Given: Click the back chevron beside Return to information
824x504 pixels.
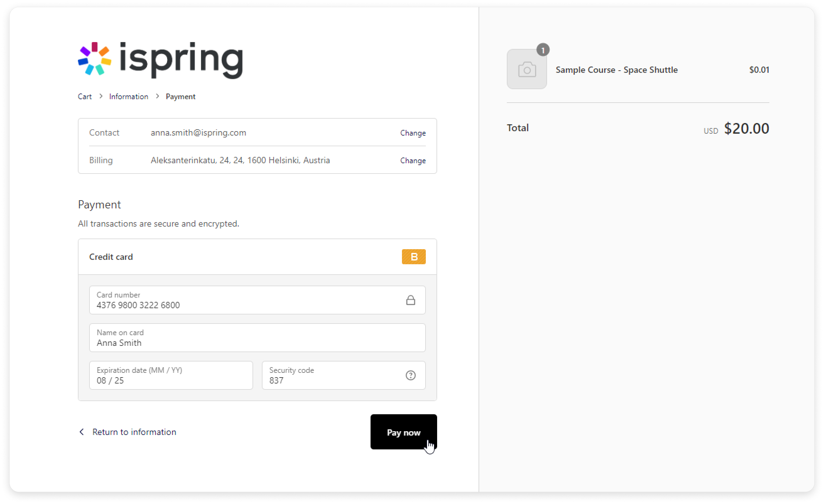Looking at the screenshot, I should [82, 432].
